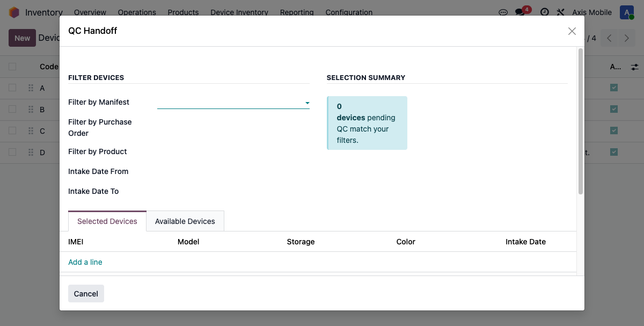This screenshot has height=326, width=644.
Task: Expand the Filter by Manifest dropdown arrow
Action: (x=307, y=103)
